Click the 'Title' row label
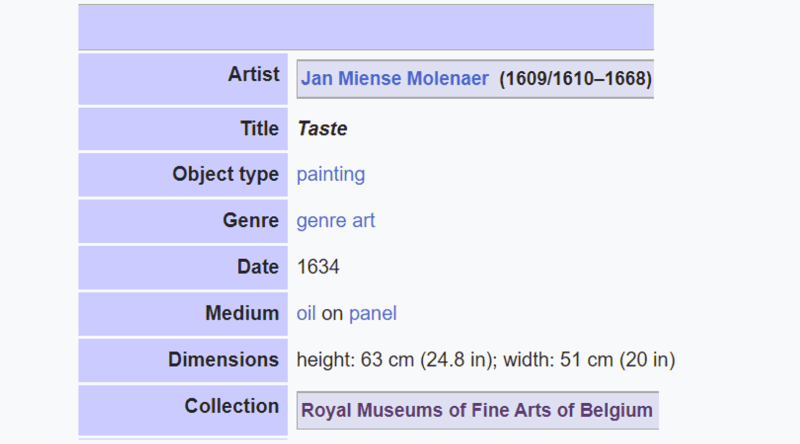The image size is (800, 444). pos(260,129)
